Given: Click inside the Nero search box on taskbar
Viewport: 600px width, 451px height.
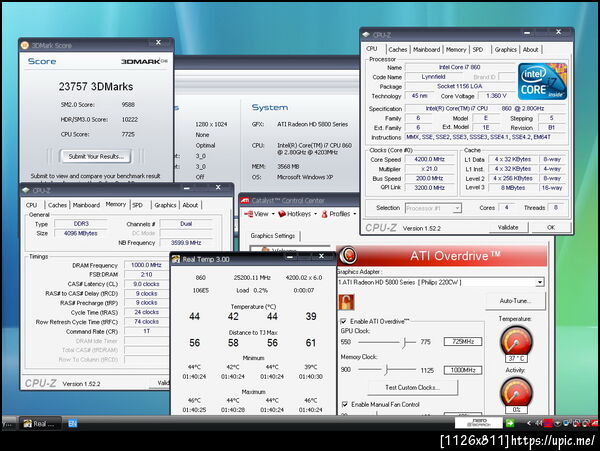Looking at the screenshot, I should point(478,423).
